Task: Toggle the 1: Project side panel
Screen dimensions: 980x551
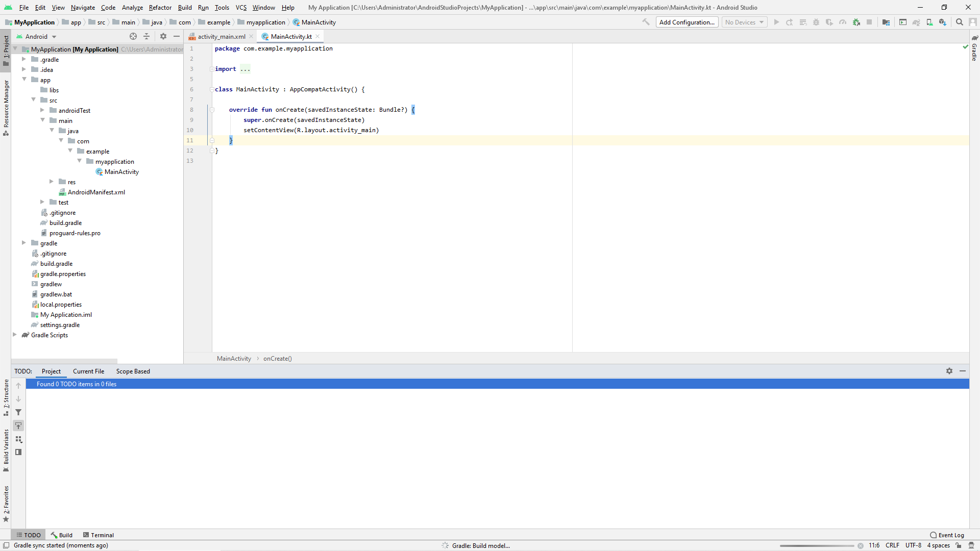Action: [6, 50]
